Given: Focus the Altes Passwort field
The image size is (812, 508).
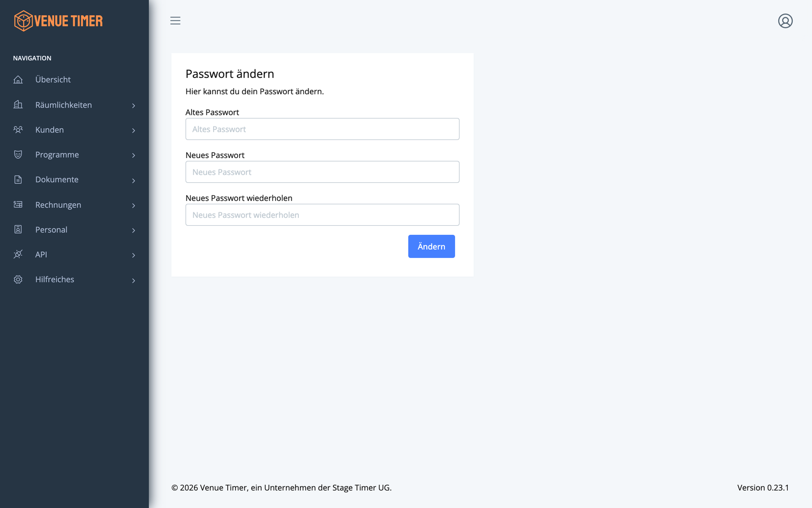Looking at the screenshot, I should point(323,129).
